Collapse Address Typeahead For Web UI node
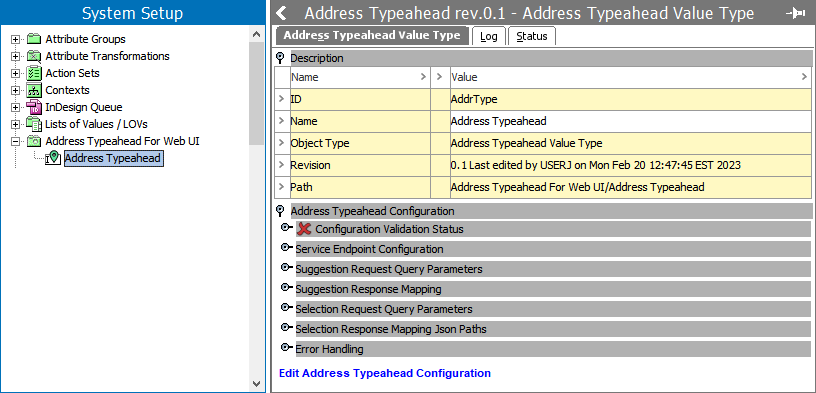 click(16, 142)
